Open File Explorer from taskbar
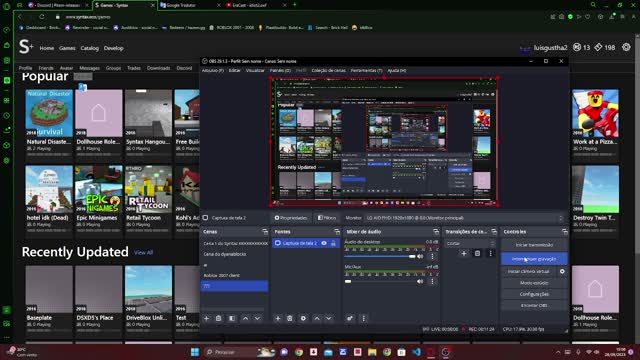 [372, 352]
